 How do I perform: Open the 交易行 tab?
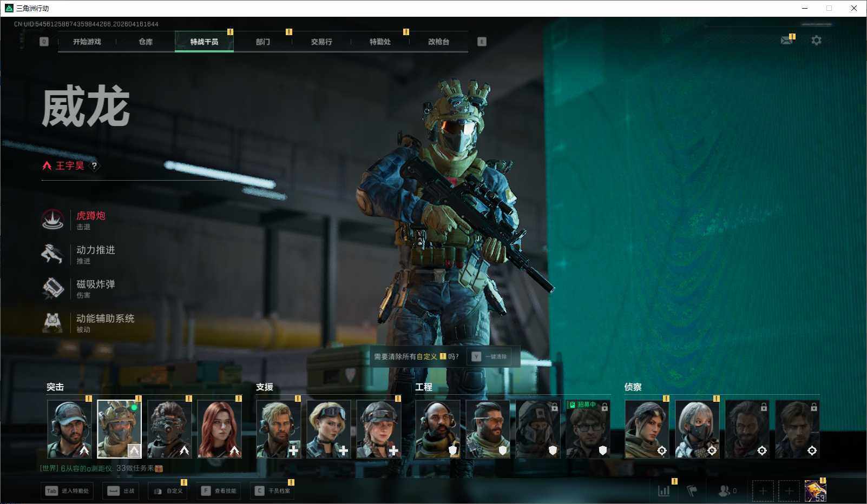321,42
